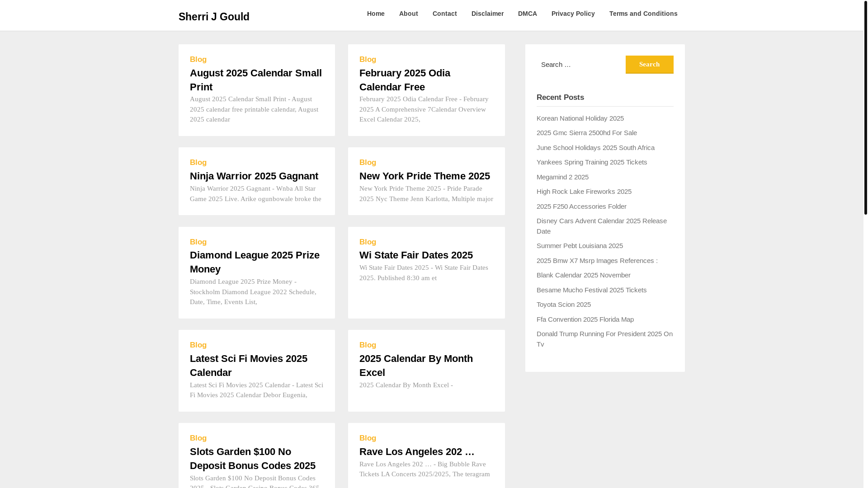Open Summer Pebt Louisiana 2025 link
Viewport: 868px width, 488px height.
[x=580, y=246]
